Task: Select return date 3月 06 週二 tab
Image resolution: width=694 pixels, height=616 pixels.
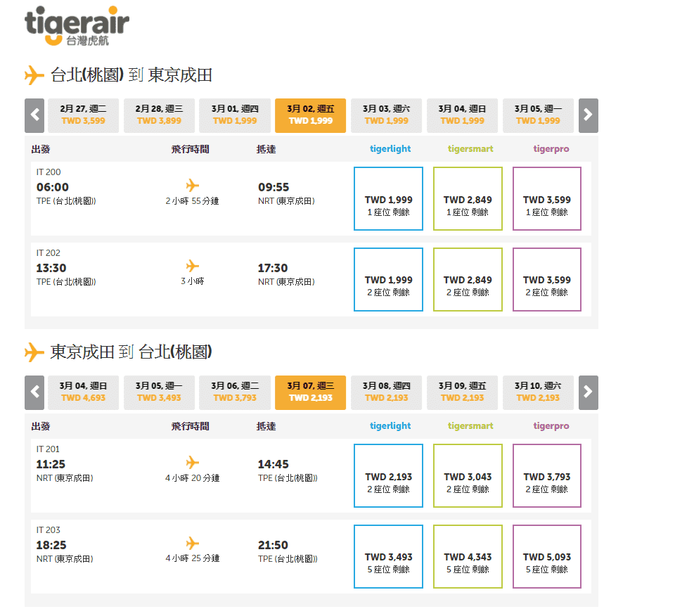Action: point(235,392)
